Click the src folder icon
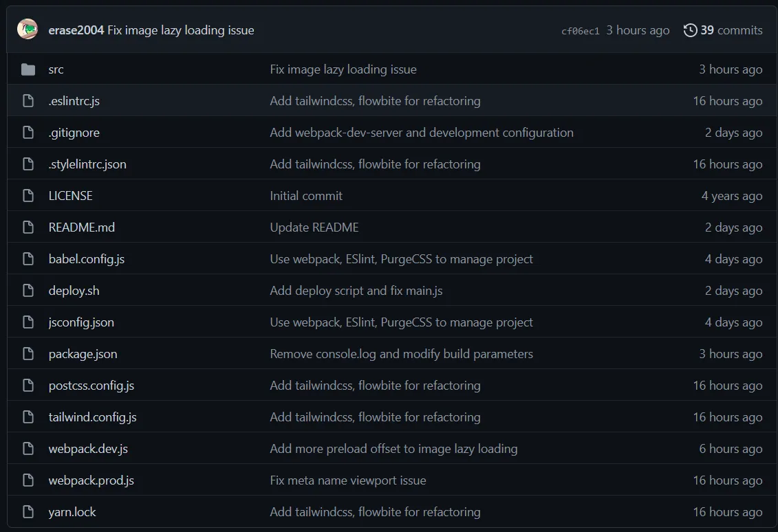Viewport: 778px width, 532px height. 28,69
